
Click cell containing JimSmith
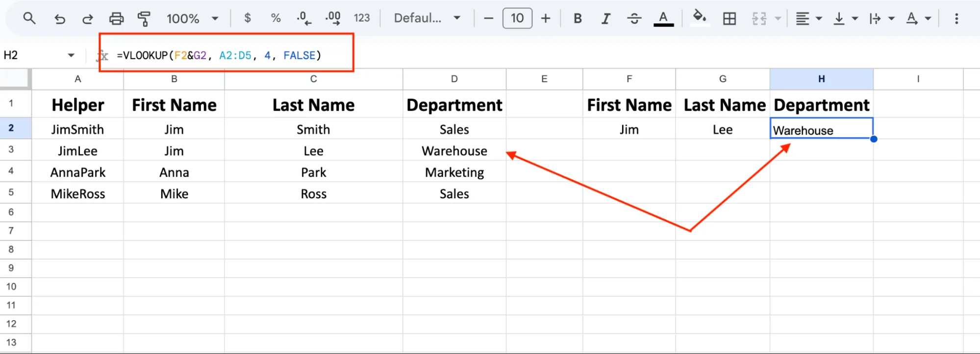(77, 129)
